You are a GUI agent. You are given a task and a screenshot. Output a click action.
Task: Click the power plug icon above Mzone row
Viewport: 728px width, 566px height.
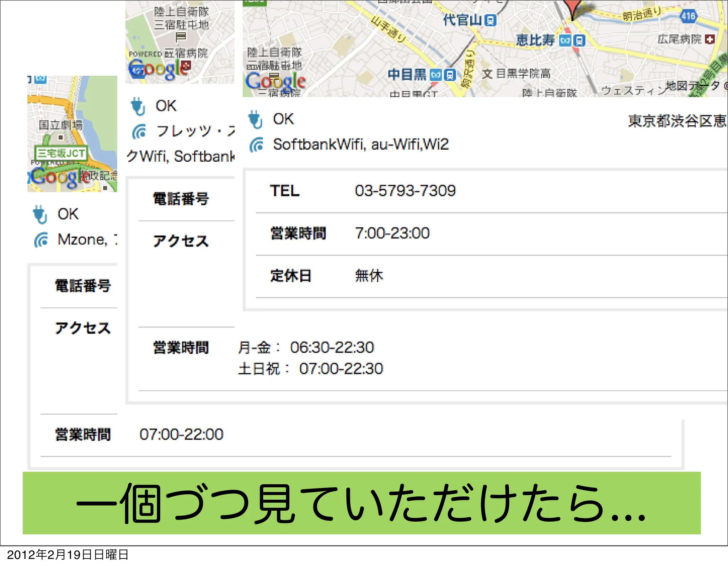click(x=40, y=214)
